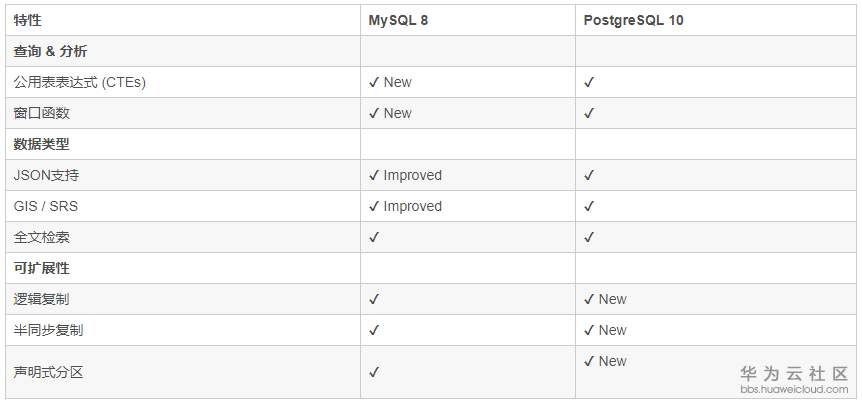Click the "华为云社区" watermark logo
The image size is (862, 404).
pos(794,371)
